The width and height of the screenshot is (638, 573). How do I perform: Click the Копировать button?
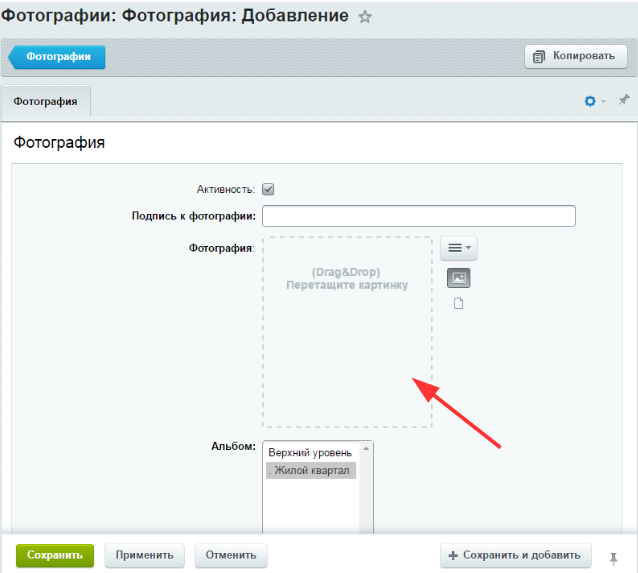click(576, 56)
